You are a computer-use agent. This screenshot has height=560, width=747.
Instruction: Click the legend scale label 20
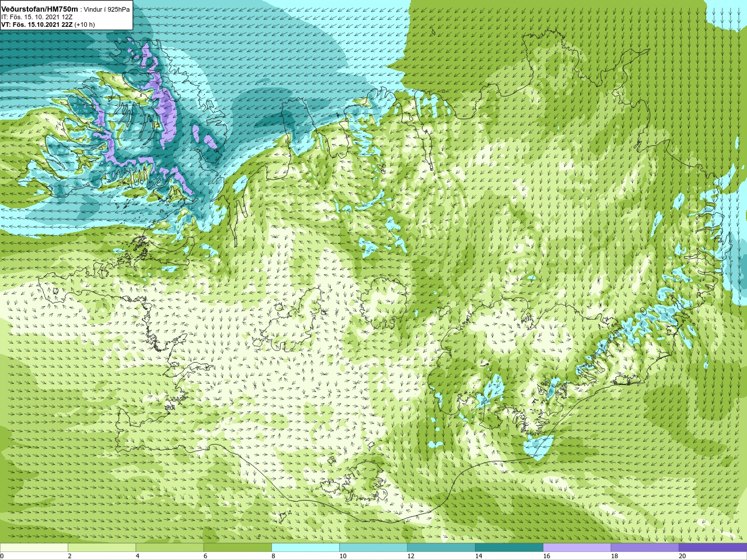click(x=682, y=556)
